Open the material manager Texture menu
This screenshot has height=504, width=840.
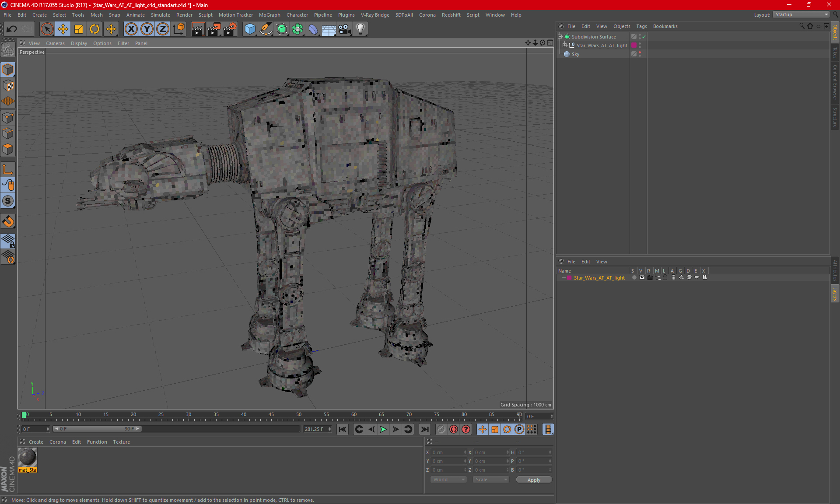click(121, 442)
